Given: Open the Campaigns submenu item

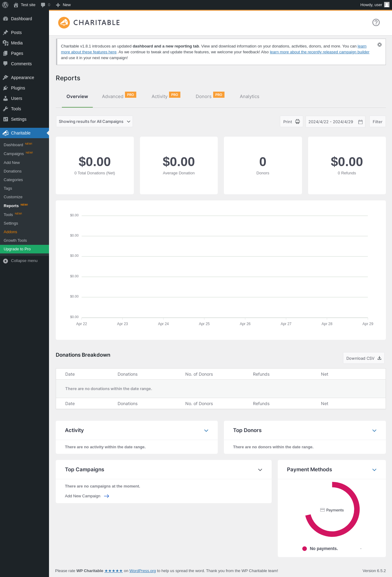Looking at the screenshot, I should pos(24,154).
